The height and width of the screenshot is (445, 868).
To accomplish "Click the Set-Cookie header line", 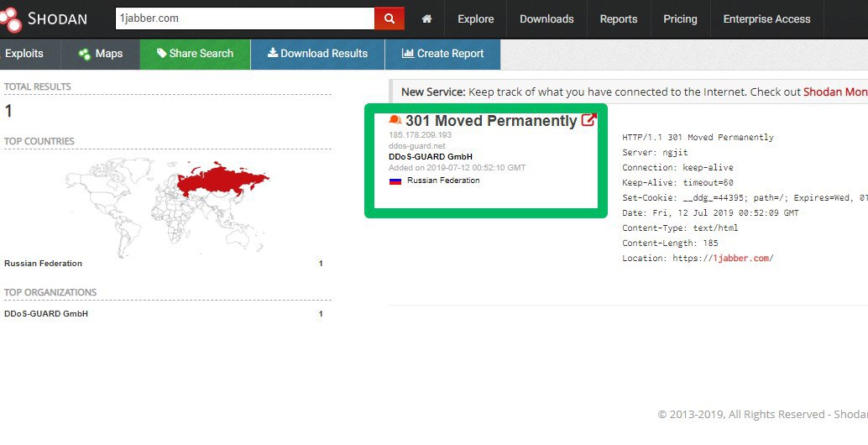I will (x=745, y=197).
